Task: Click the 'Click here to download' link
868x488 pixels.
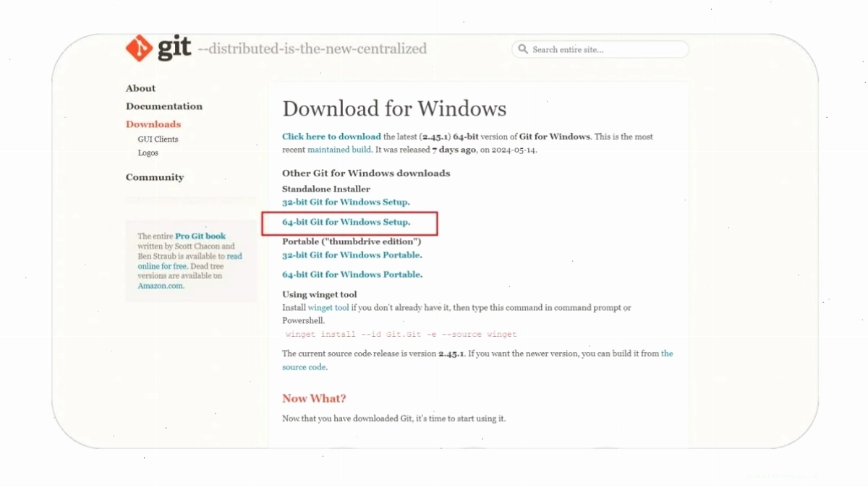Action: click(331, 137)
